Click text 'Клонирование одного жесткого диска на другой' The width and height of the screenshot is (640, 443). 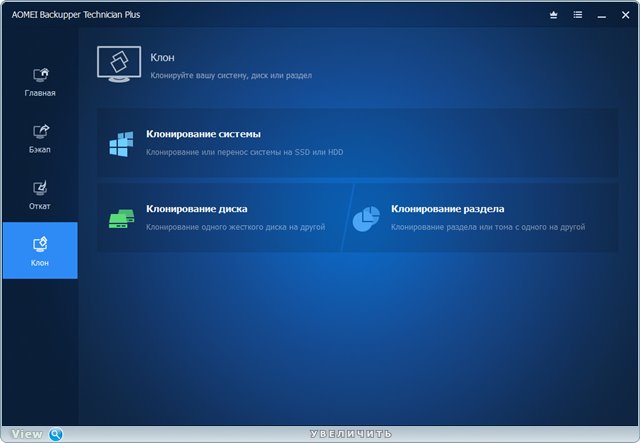(236, 227)
